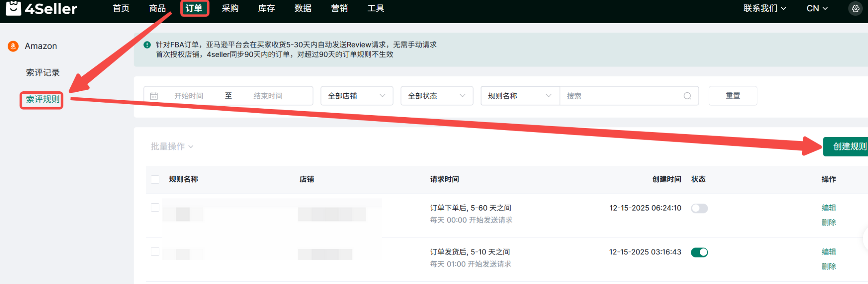868x284 pixels.
Task: Expand the 全部店铺 store dropdown
Action: tap(356, 96)
